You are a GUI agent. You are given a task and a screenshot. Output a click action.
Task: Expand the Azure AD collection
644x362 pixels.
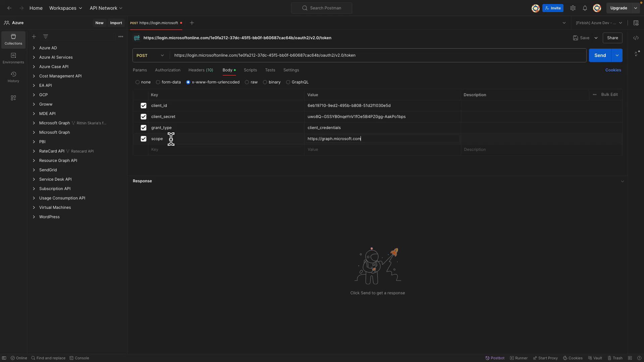[34, 48]
